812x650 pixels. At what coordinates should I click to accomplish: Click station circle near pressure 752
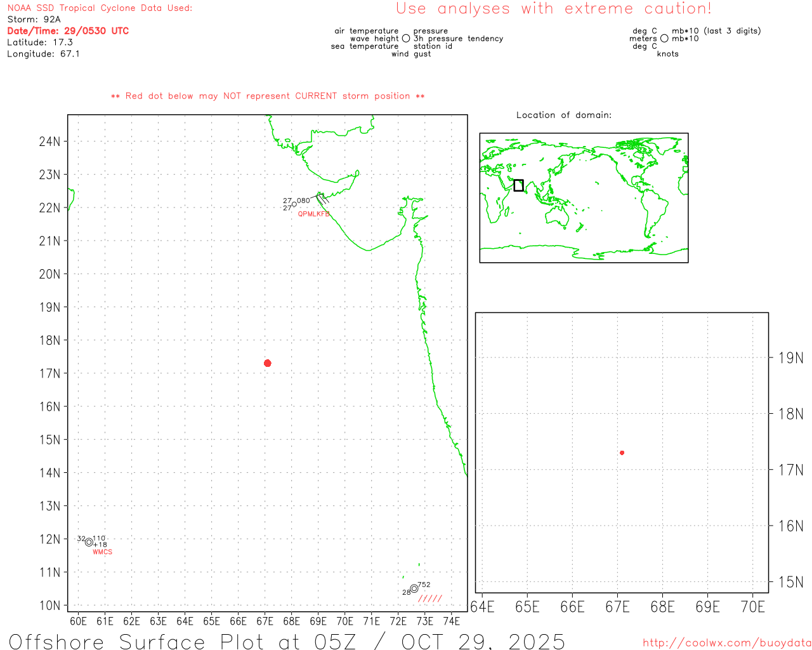pos(414,588)
